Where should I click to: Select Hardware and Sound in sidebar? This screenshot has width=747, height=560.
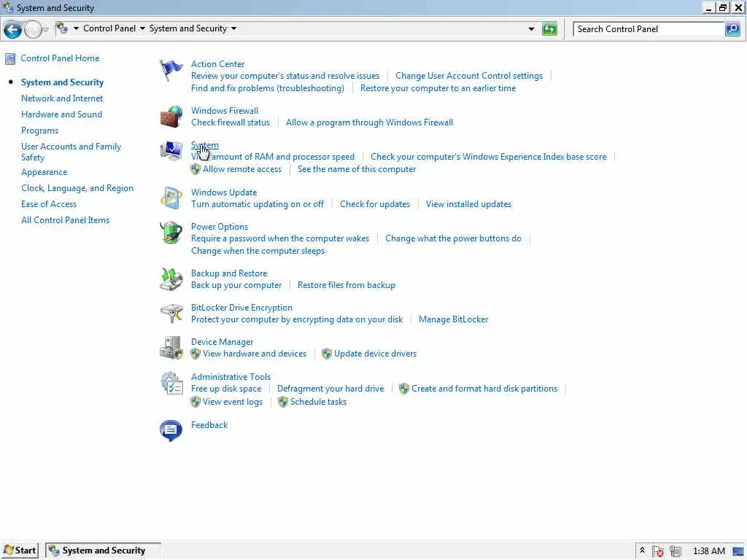click(x=61, y=114)
